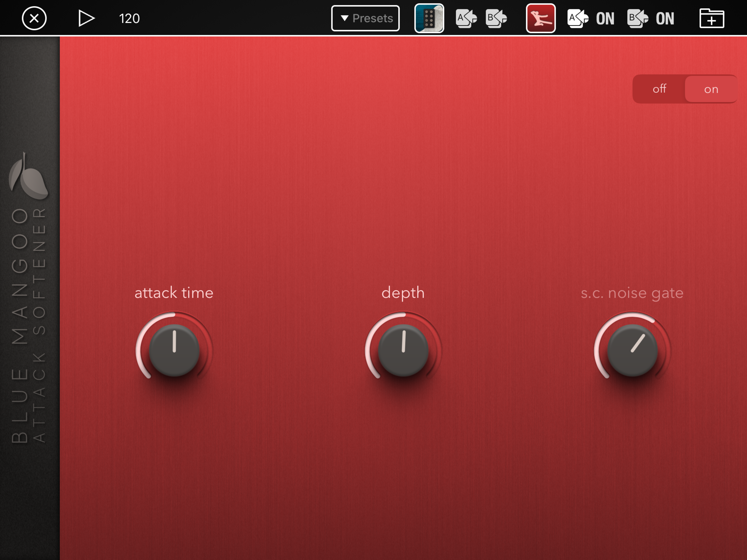The width and height of the screenshot is (747, 560).
Task: Select the blue keyboard instrument icon
Action: pos(429,18)
